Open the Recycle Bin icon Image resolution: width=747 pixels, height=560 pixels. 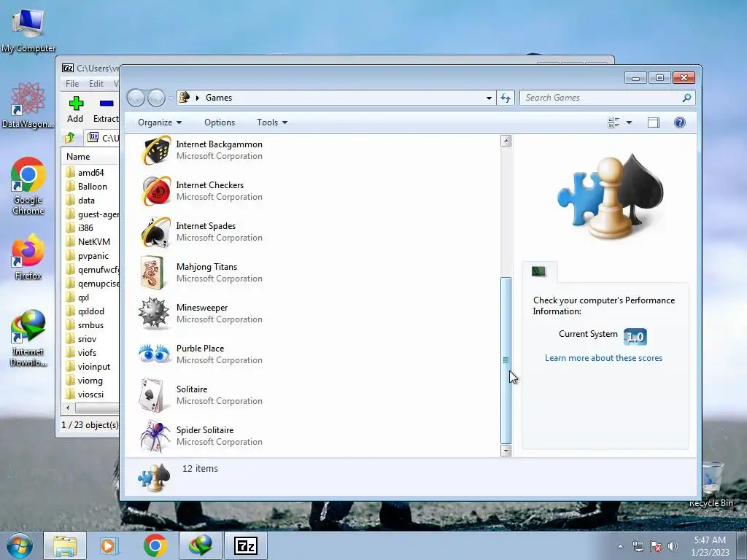[712, 483]
